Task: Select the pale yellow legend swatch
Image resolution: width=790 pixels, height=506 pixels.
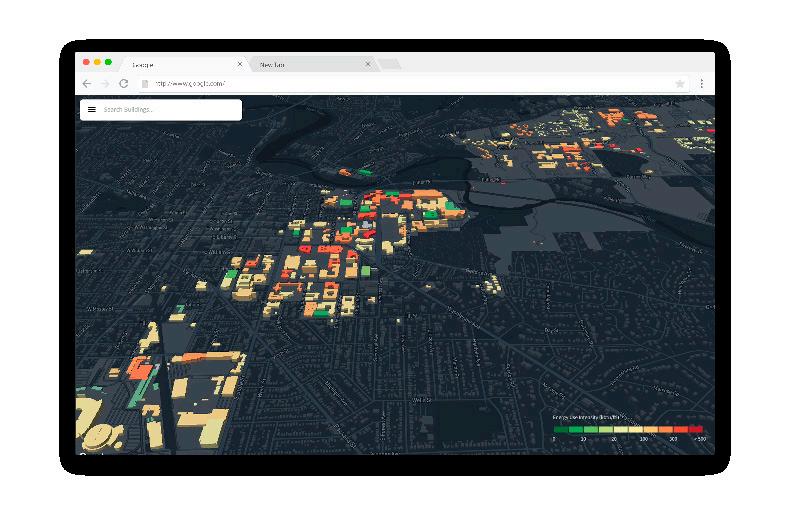Action: [621, 429]
